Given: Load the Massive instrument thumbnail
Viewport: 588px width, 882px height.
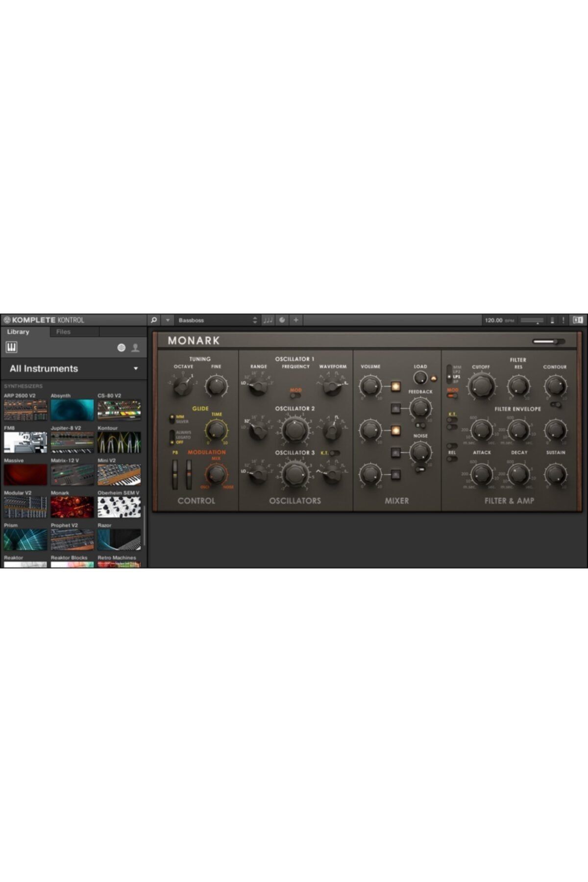Looking at the screenshot, I should tap(25, 475).
